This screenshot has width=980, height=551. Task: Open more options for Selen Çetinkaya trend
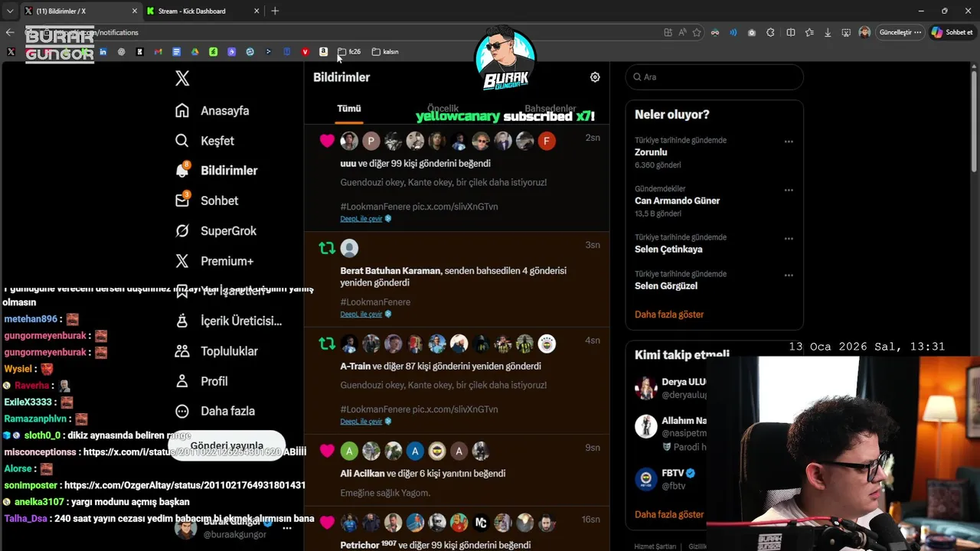point(789,239)
